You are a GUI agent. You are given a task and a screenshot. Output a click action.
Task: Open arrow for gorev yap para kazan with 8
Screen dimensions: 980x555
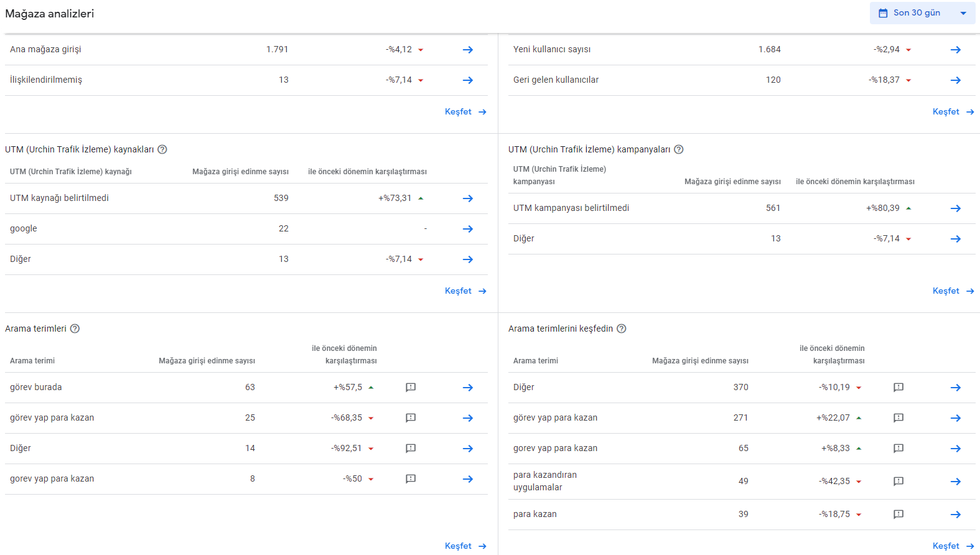468,479
